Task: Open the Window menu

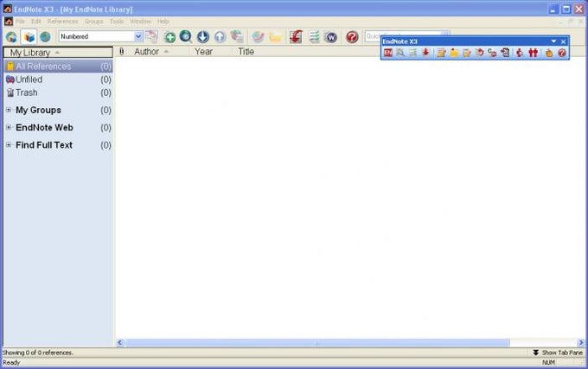Action: pyautogui.click(x=140, y=22)
